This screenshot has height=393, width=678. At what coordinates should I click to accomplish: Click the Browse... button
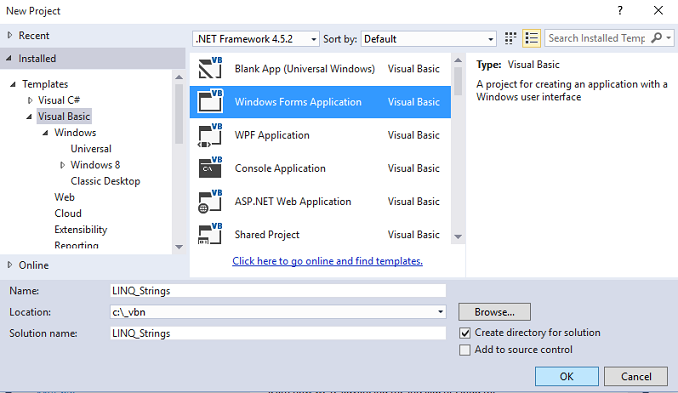coord(494,312)
